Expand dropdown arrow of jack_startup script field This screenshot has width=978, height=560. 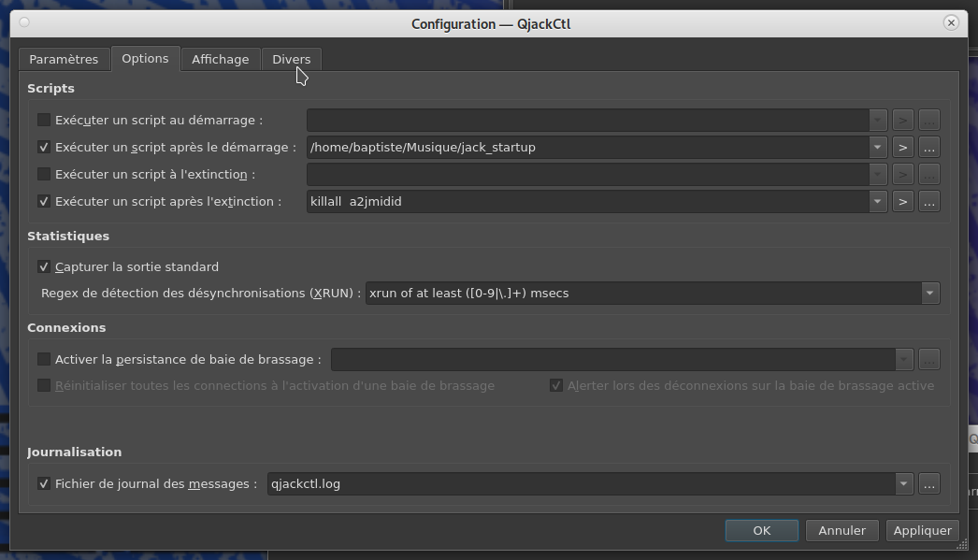[878, 147]
